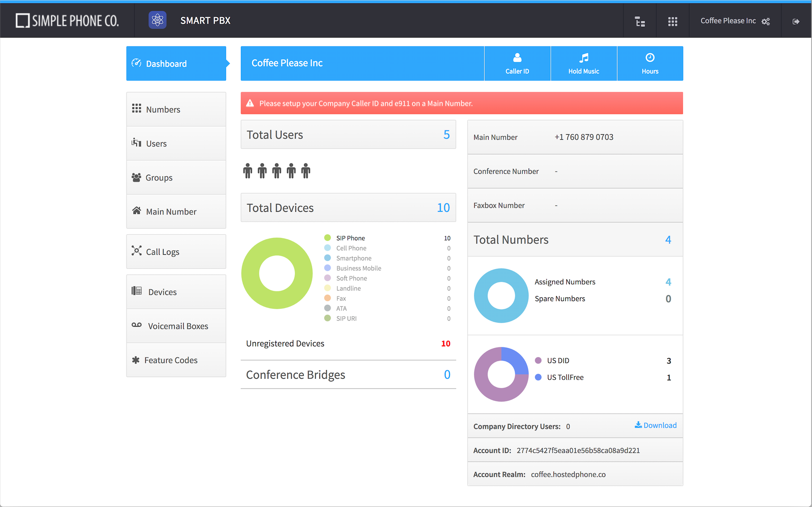812x507 pixels.
Task: Click the Dashboard gauge icon
Action: click(136, 63)
